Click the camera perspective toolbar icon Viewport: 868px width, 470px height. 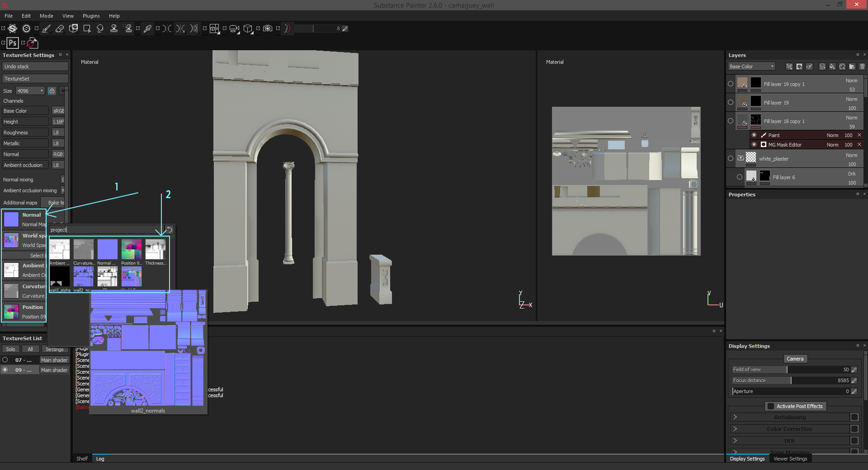[x=234, y=28]
